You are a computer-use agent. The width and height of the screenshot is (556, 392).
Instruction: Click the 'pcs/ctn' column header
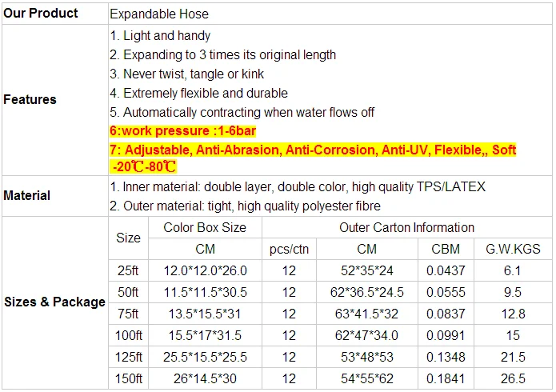pyautogui.click(x=289, y=250)
